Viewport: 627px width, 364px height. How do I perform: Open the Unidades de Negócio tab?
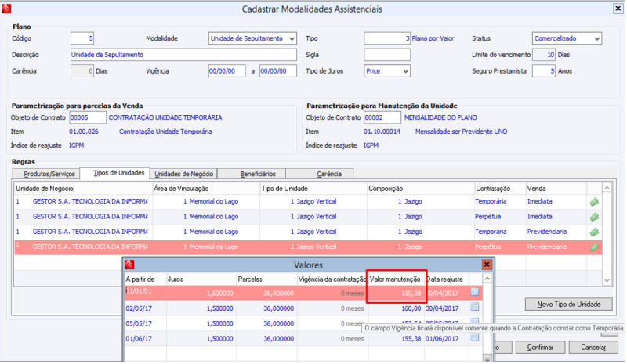(185, 174)
